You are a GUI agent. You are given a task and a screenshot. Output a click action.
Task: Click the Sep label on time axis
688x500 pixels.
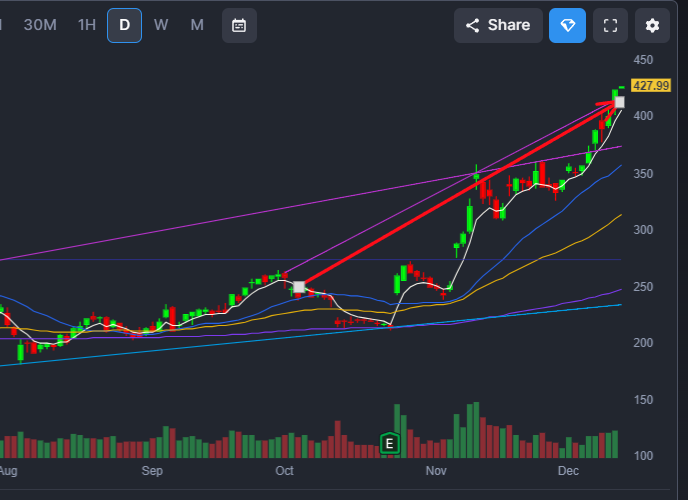152,471
